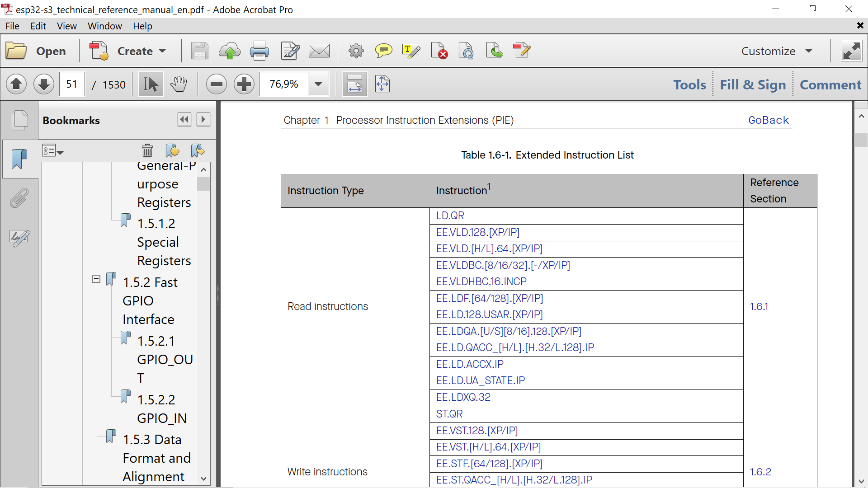The image size is (868, 488).
Task: Click the Highlight text tool icon
Action: (x=411, y=51)
